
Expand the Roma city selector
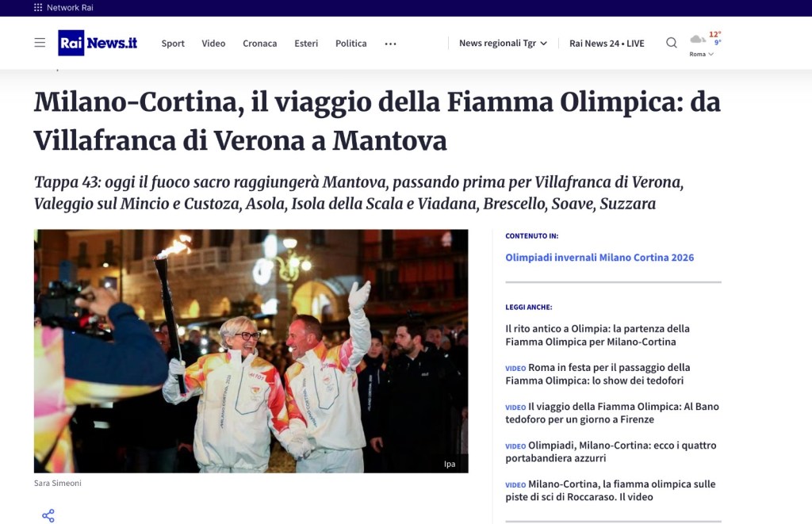coord(701,54)
